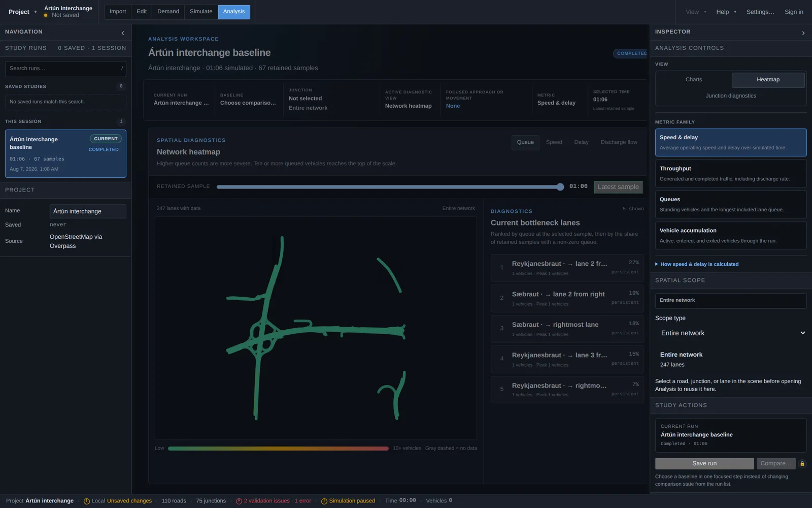The image size is (812, 508).
Task: Open the Scope type dropdown
Action: 731,333
